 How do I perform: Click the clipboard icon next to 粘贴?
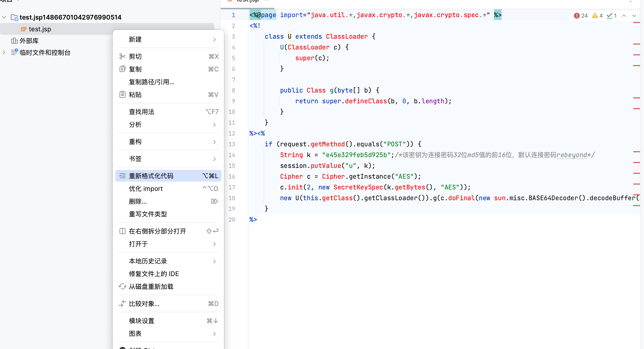pos(122,95)
